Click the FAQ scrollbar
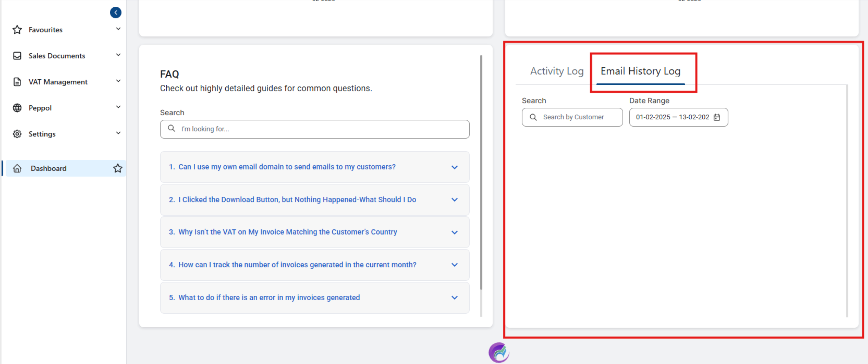The height and width of the screenshot is (364, 868). point(481,172)
